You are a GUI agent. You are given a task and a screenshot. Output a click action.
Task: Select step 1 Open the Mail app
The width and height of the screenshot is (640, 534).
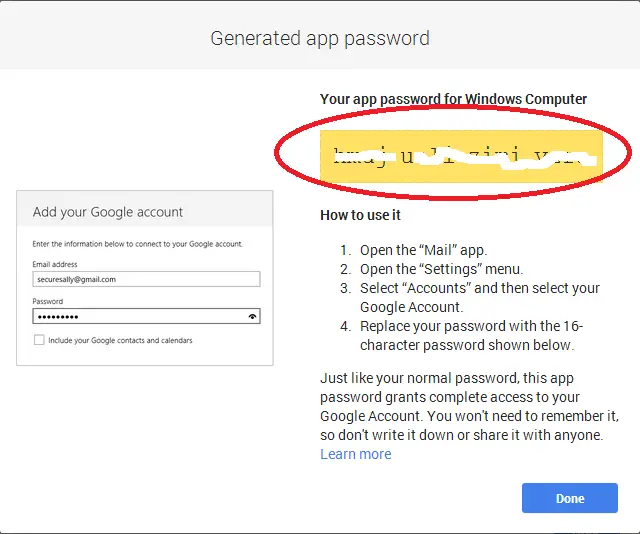click(413, 250)
